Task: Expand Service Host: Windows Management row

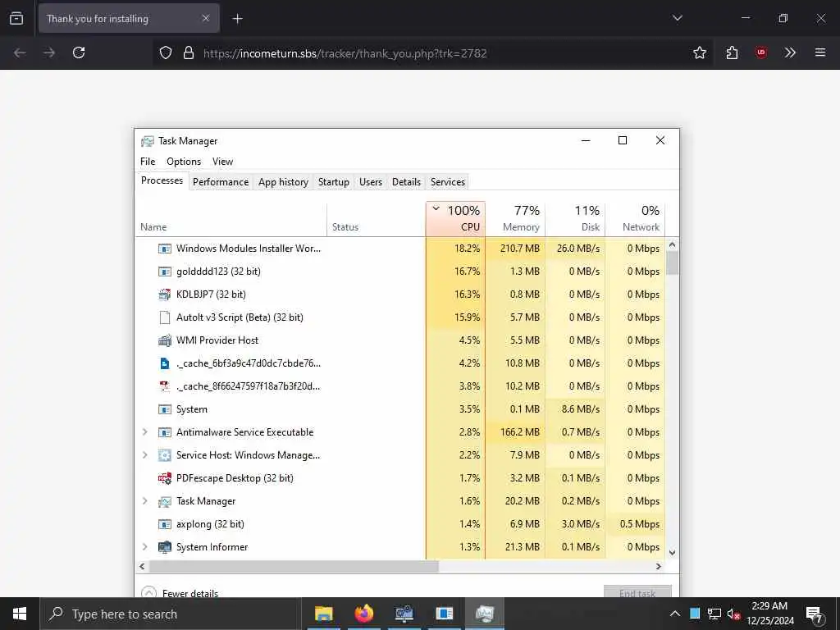Action: (x=144, y=454)
